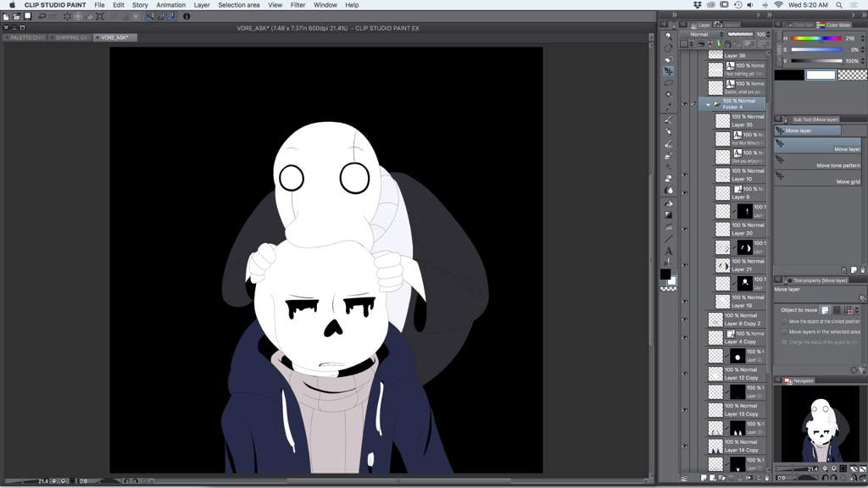Click the sub tool trash icon
The width and height of the screenshot is (868, 488).
coord(862,270)
